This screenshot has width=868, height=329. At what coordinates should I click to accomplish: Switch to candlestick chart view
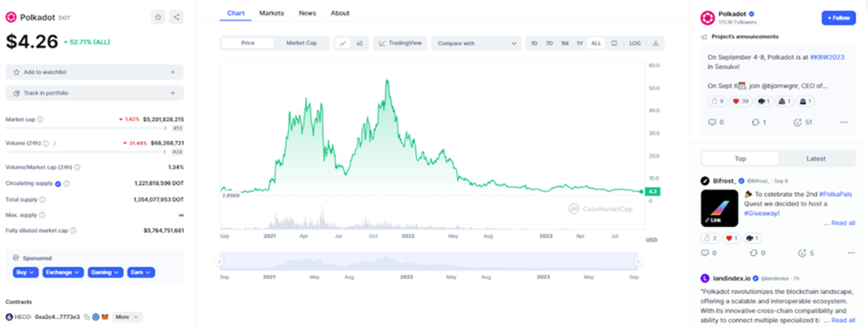click(360, 43)
